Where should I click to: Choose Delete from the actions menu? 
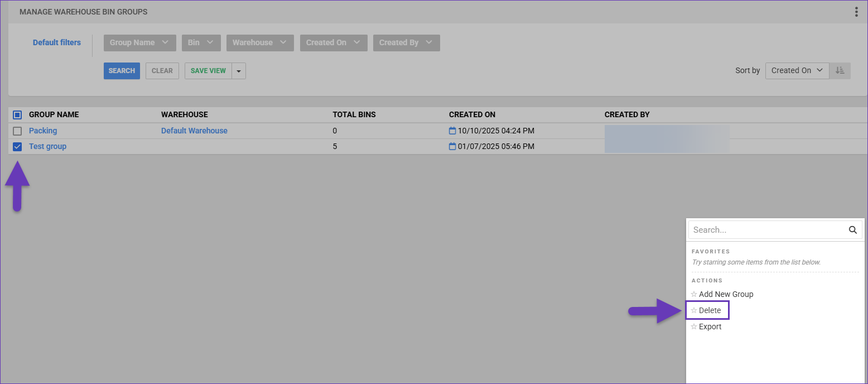(710, 310)
